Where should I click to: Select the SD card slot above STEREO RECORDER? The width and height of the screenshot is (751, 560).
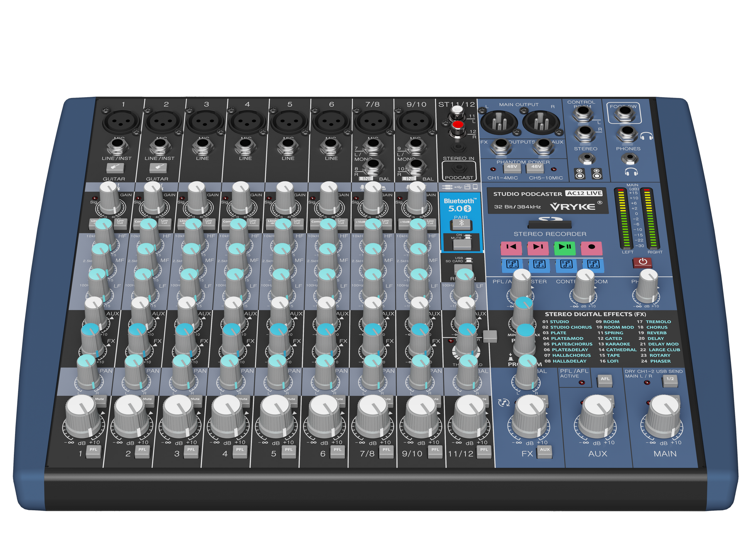coord(550,224)
